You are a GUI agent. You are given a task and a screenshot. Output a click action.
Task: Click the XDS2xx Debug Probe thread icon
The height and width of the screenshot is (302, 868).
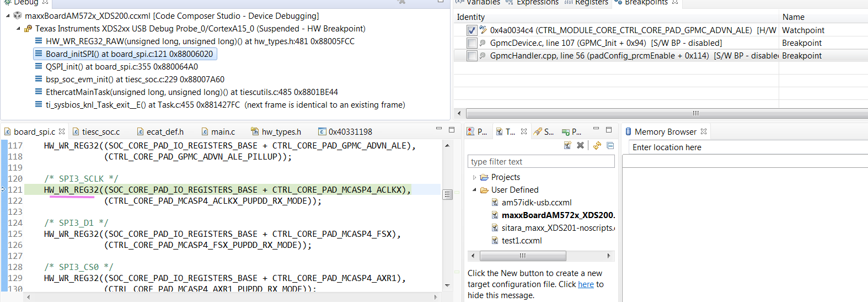28,28
